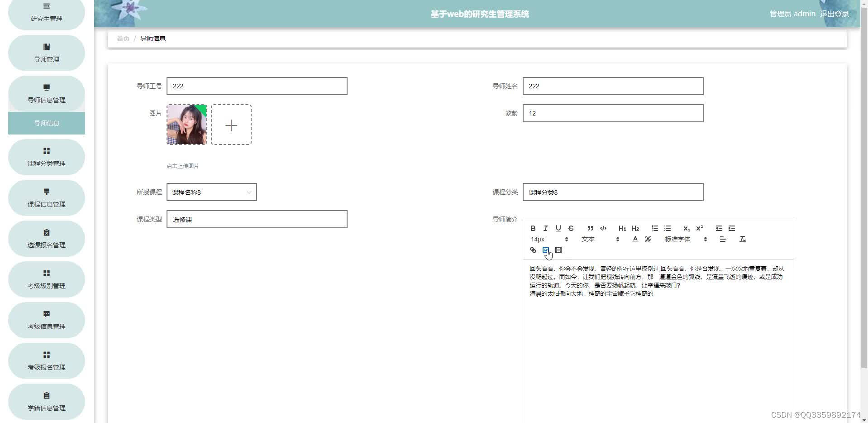This screenshot has width=868, height=423.
Task: Apply strikethrough in the editor toolbar
Action: point(571,228)
